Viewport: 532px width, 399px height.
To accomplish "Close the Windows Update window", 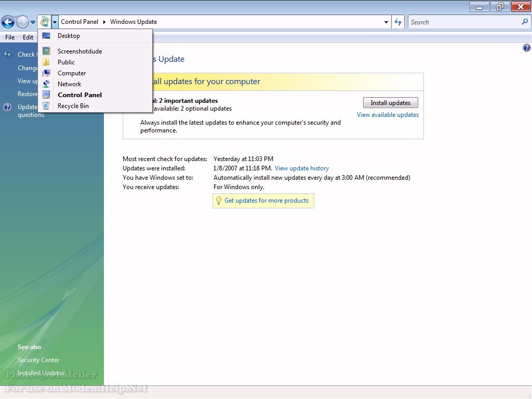I will click(521, 7).
